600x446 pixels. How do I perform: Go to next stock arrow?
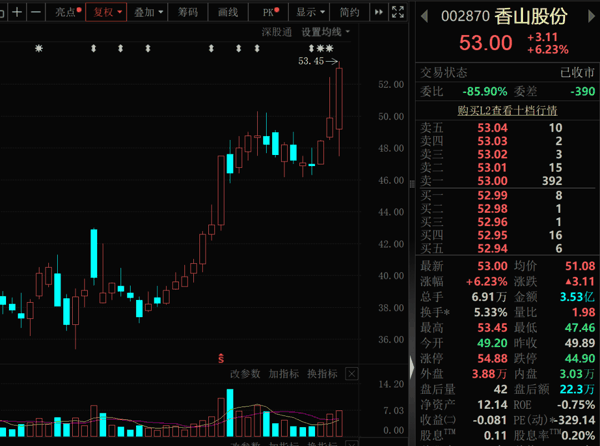pos(591,16)
